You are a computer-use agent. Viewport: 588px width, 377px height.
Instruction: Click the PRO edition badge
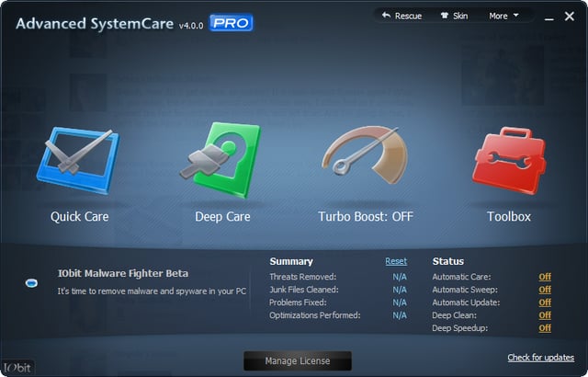tap(231, 23)
